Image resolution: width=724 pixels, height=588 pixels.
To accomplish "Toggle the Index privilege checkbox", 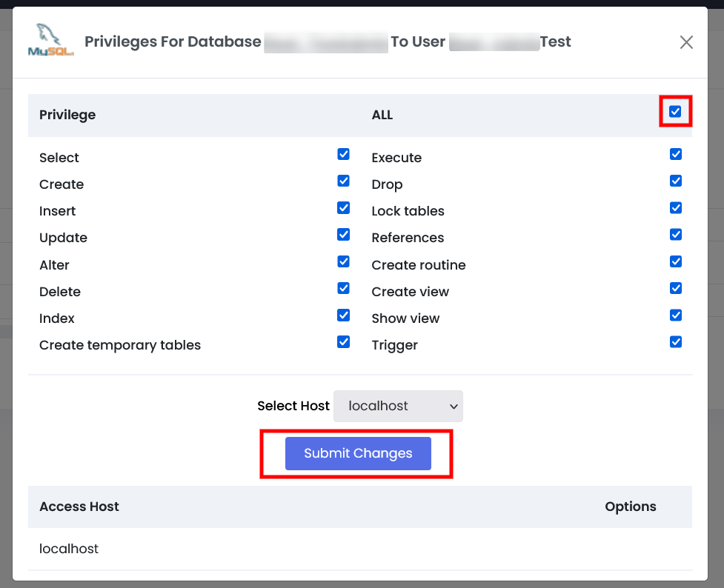I will click(x=343, y=315).
